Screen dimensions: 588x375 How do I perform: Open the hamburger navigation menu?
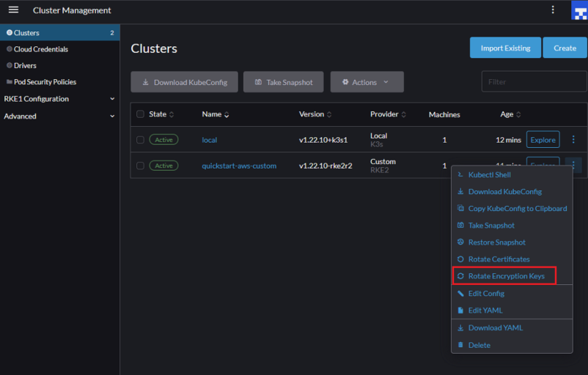13,10
